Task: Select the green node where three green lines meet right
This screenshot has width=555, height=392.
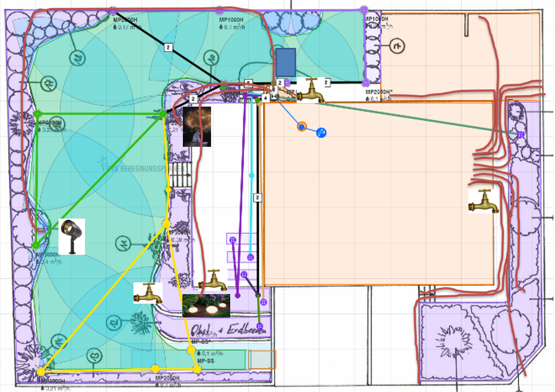Action: coord(163,114)
